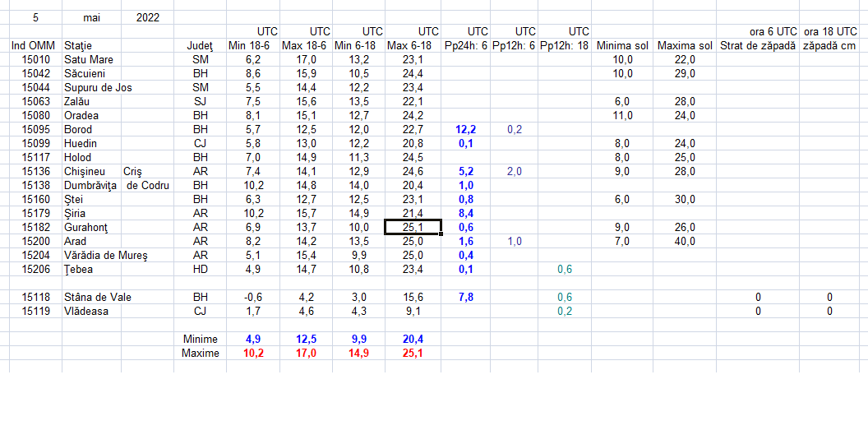
Task: Click the station name 'Satu Mare'
Action: (89, 60)
